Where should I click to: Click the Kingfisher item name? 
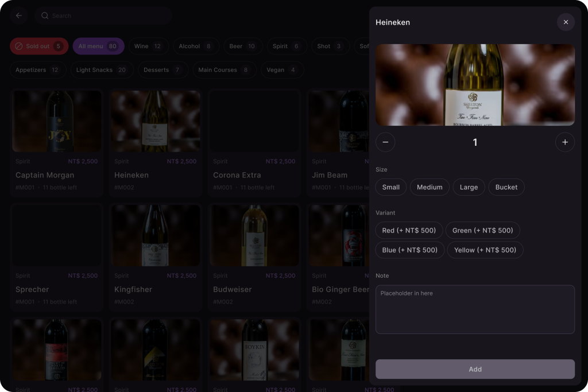(x=133, y=289)
